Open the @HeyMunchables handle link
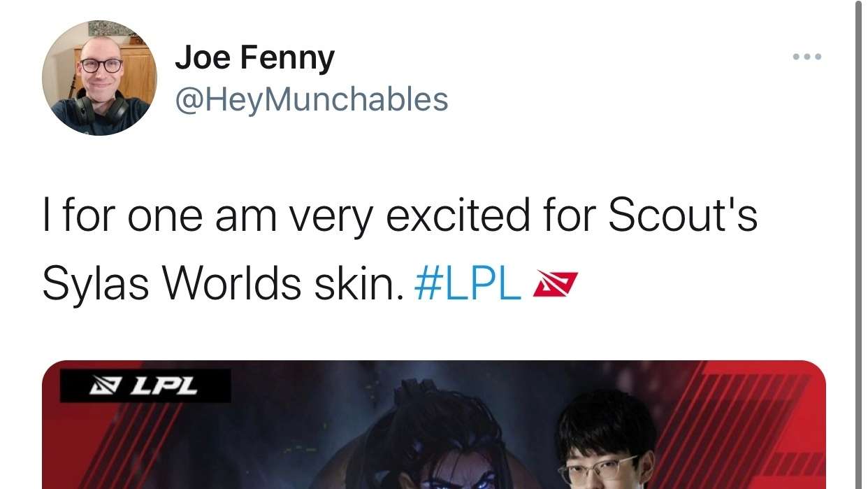The height and width of the screenshot is (489, 868). pyautogui.click(x=312, y=99)
